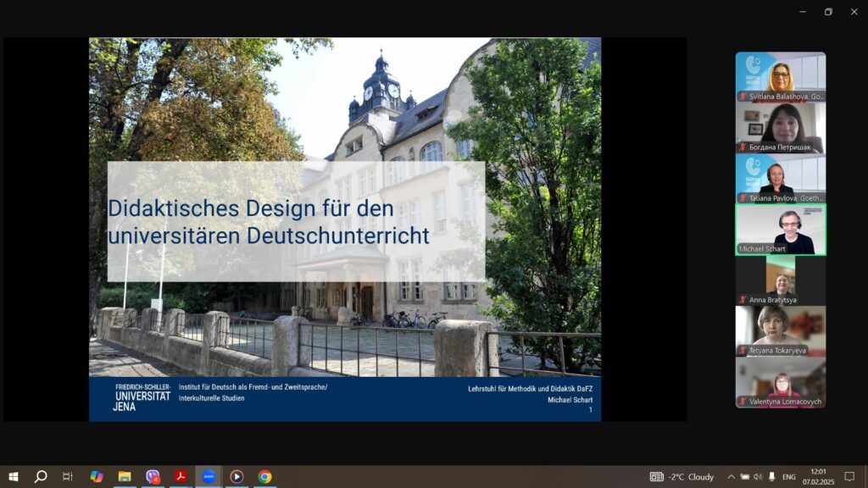Click the system tray volume icon
Image resolution: width=868 pixels, height=488 pixels.
[759, 477]
